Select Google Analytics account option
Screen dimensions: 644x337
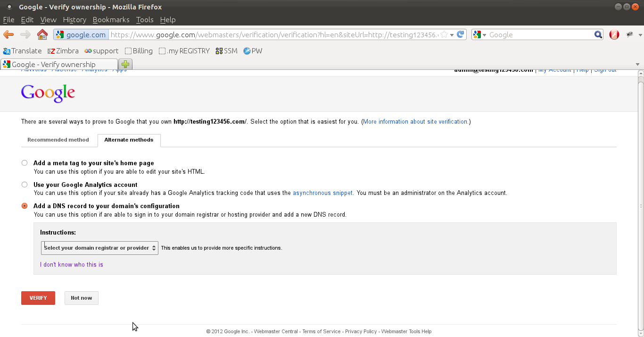pyautogui.click(x=25, y=185)
